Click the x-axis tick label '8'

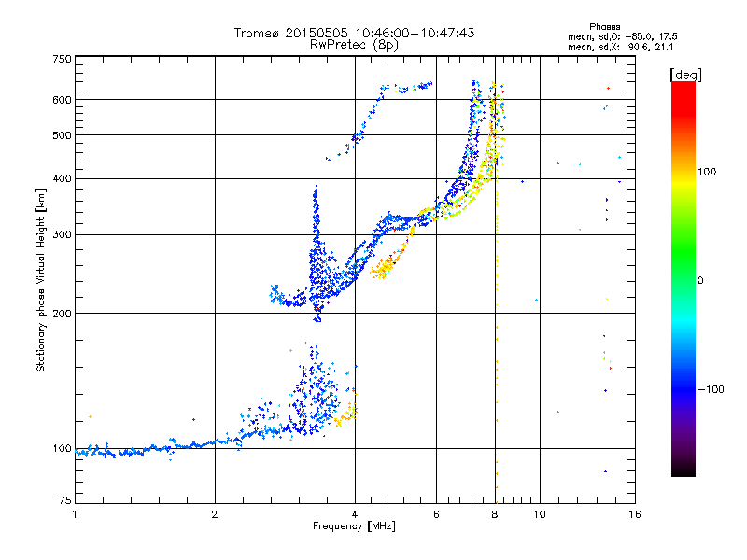(x=495, y=514)
